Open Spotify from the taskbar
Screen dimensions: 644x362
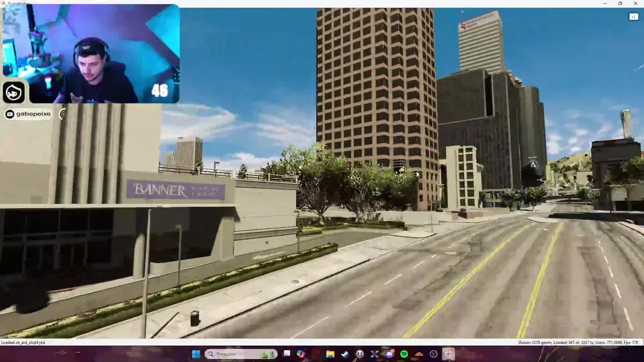(404, 354)
